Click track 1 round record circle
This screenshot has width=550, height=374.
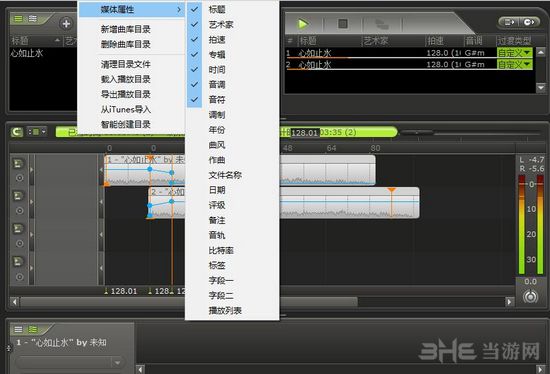tap(20, 178)
